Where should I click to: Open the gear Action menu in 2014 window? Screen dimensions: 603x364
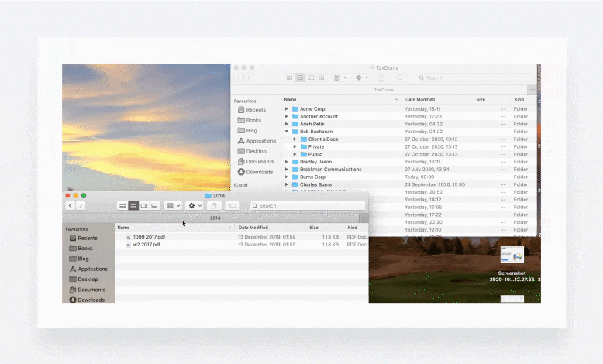[194, 205]
